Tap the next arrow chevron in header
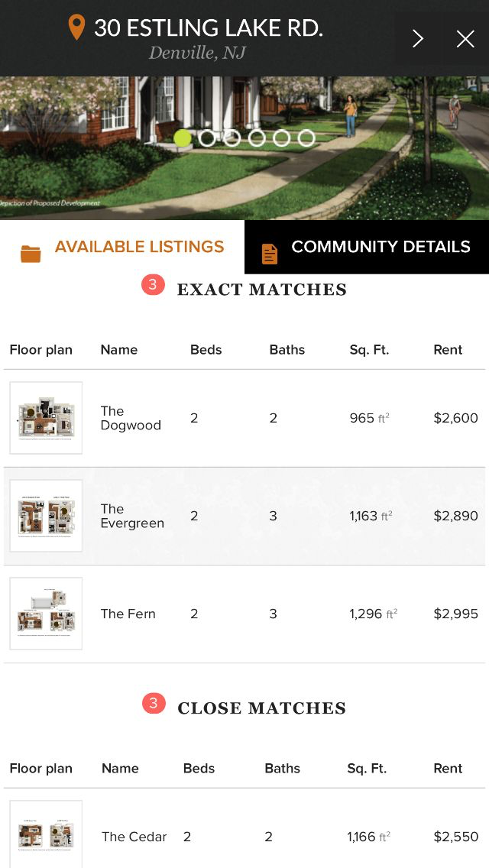489x868 pixels. click(x=418, y=39)
